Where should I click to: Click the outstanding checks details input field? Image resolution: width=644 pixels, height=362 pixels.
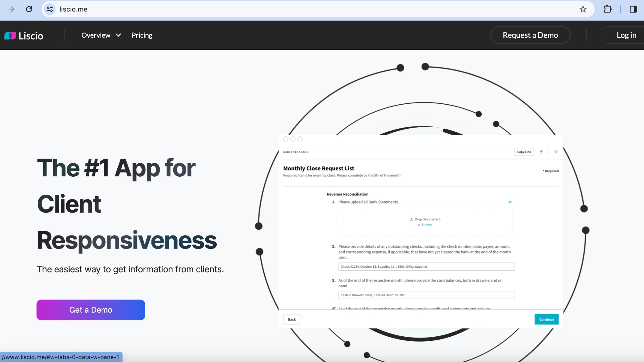click(426, 267)
